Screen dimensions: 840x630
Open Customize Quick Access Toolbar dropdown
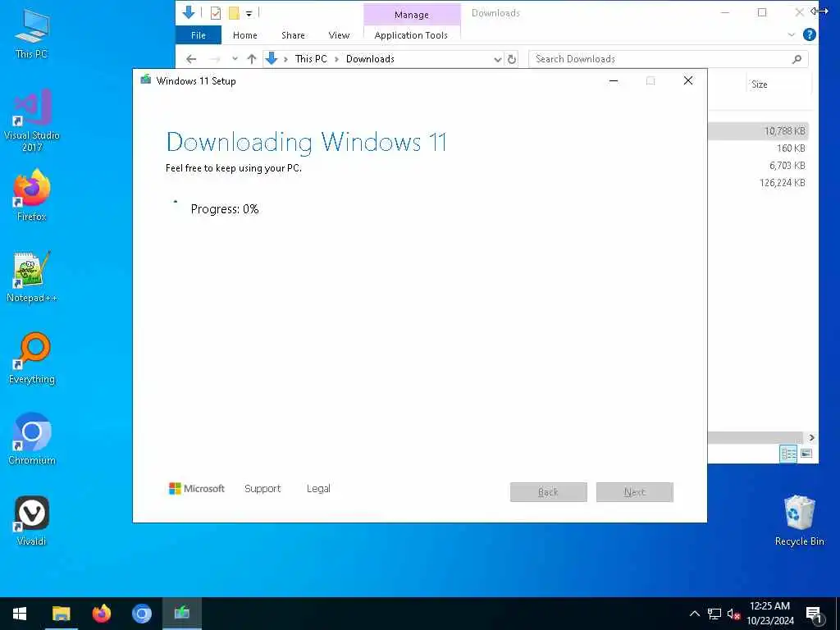[249, 13]
